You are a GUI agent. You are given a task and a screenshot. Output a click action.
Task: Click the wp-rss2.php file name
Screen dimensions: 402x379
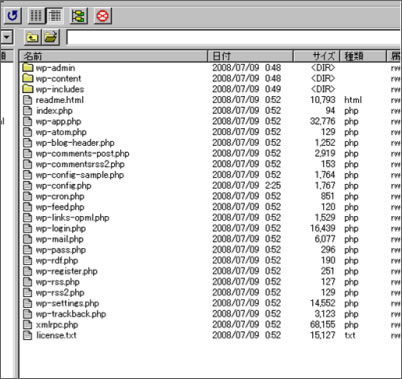pyautogui.click(x=60, y=293)
